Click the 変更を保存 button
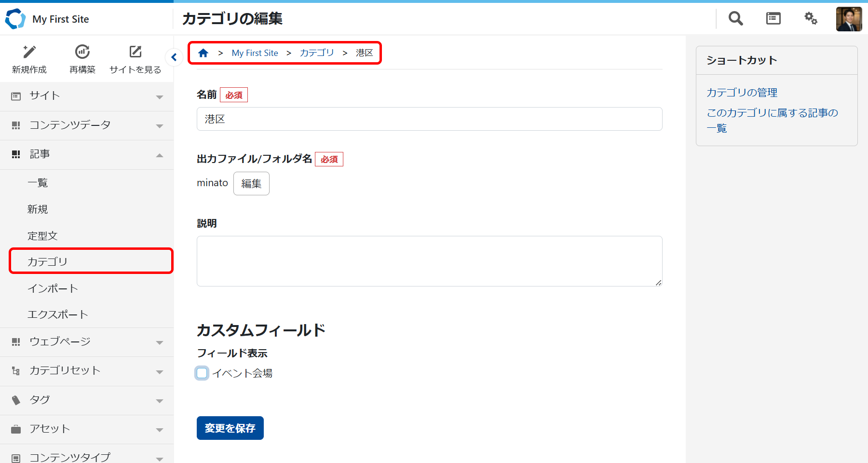This screenshot has height=463, width=868. pos(230,428)
